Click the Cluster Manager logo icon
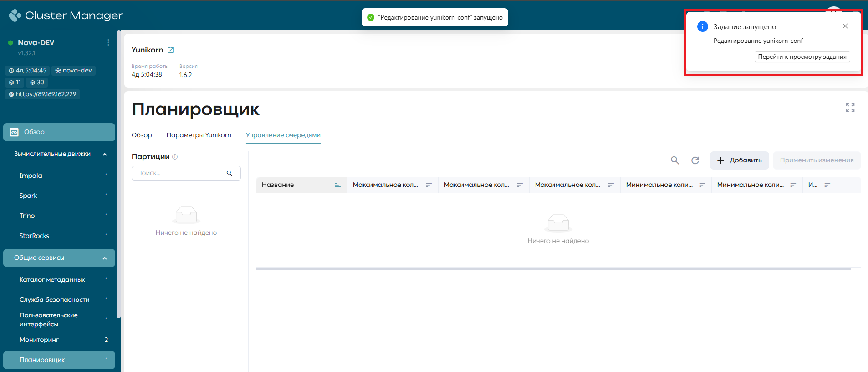 pyautogui.click(x=15, y=15)
